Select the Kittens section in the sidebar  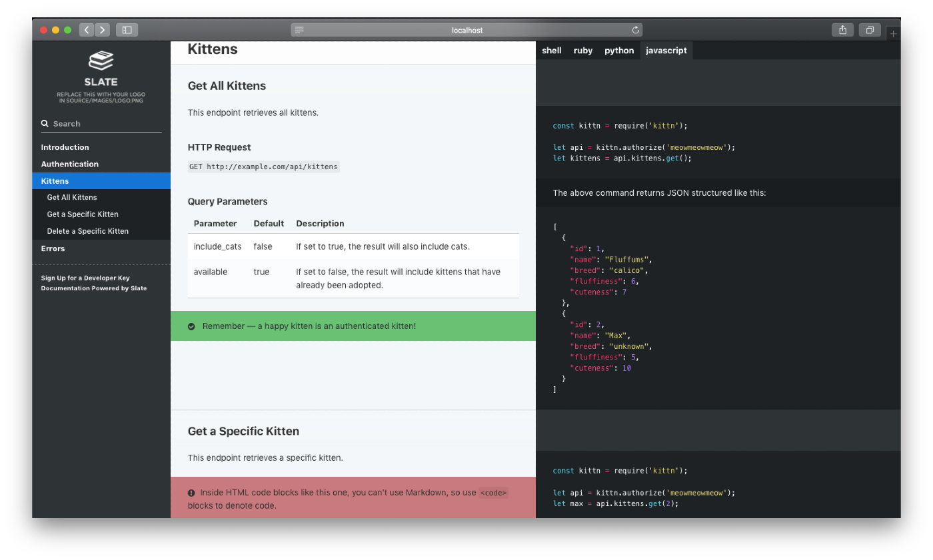coord(55,180)
